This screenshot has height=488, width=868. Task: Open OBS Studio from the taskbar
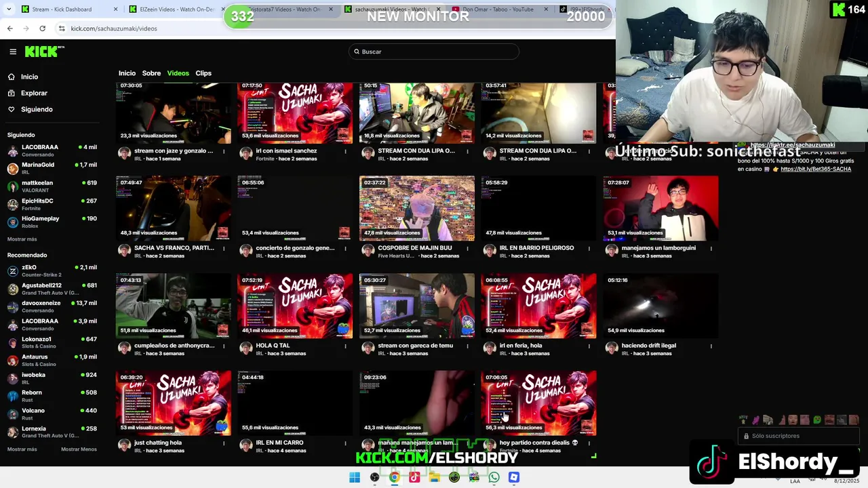[x=374, y=477]
